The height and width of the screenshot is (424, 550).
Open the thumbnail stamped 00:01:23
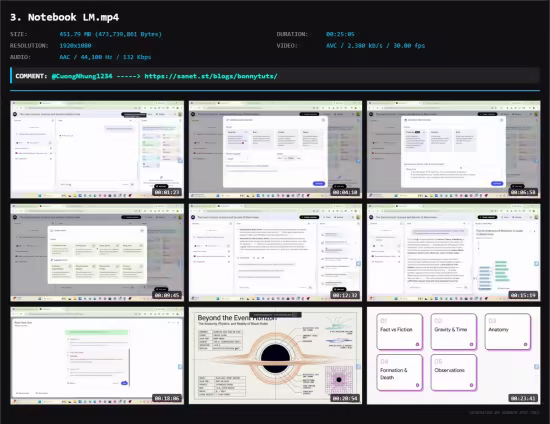97,149
